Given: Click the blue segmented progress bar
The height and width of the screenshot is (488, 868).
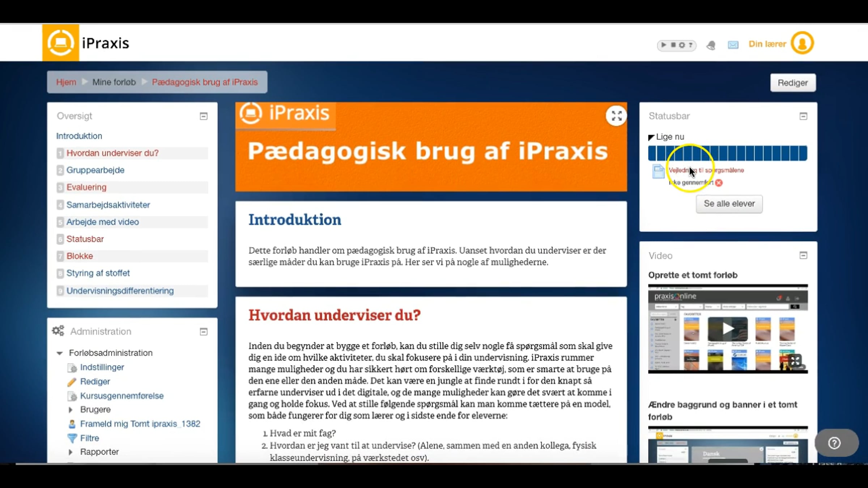Looking at the screenshot, I should 728,153.
